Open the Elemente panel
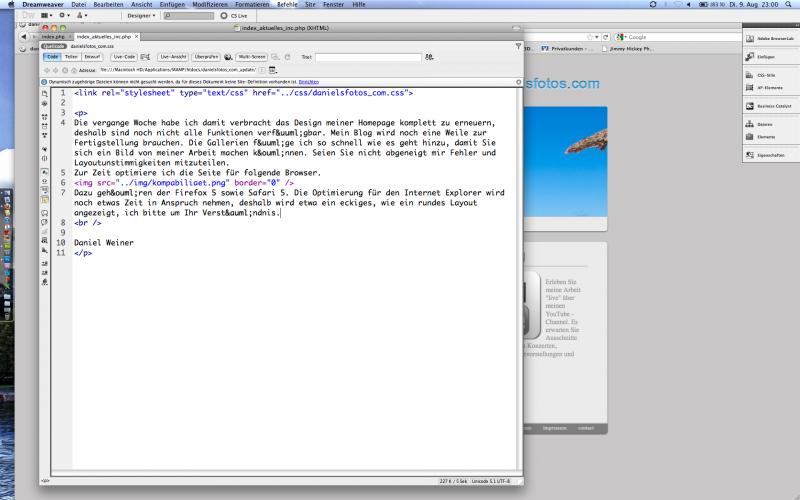The width and height of the screenshot is (800, 500). click(x=764, y=135)
